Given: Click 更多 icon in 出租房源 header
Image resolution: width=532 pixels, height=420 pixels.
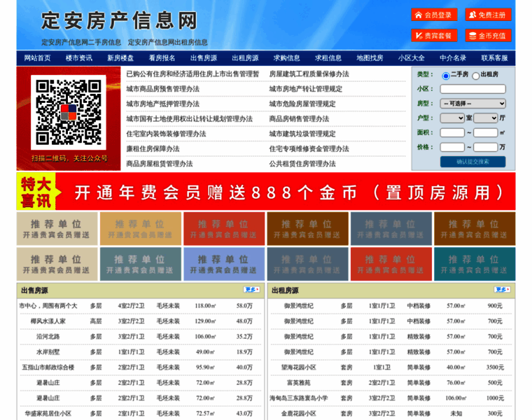Looking at the screenshot, I should [x=502, y=290].
